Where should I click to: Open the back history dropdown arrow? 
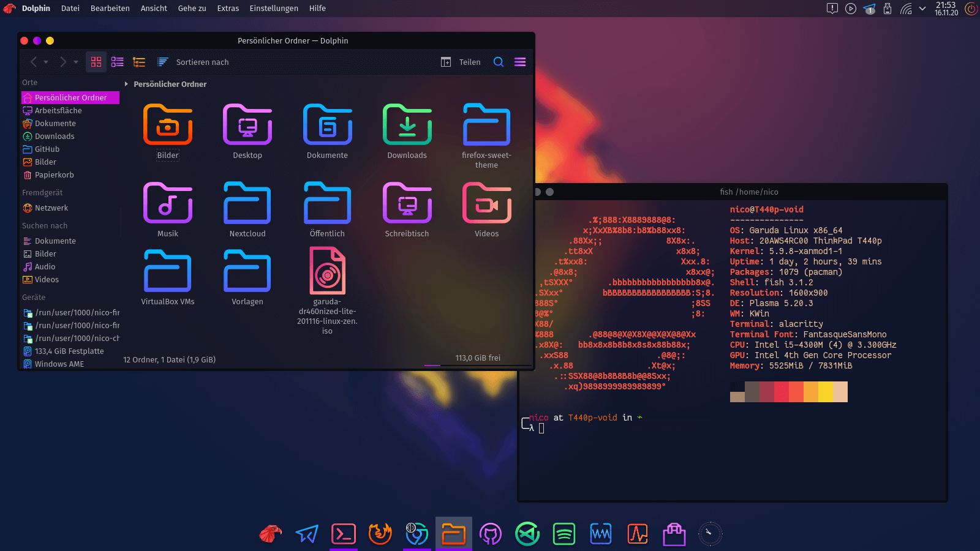pyautogui.click(x=47, y=62)
